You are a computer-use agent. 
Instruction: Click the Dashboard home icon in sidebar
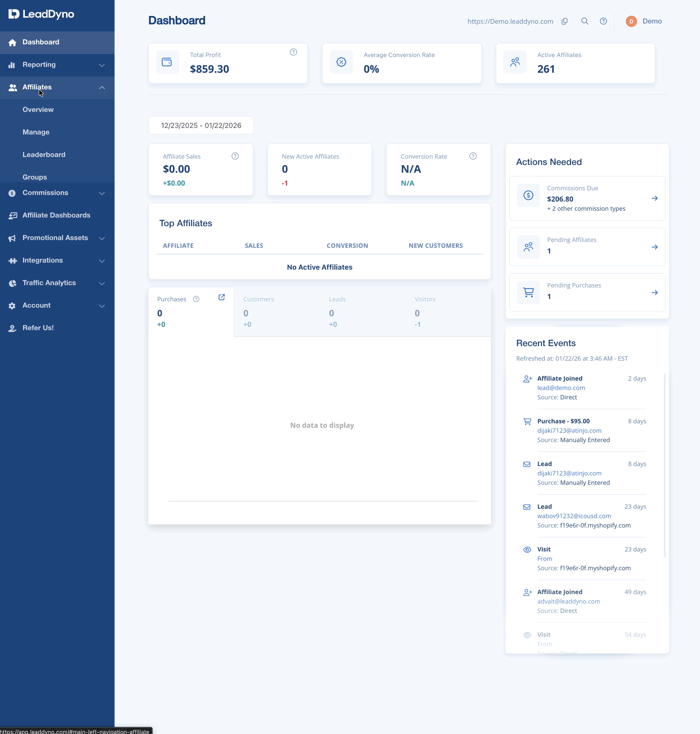pos(12,42)
